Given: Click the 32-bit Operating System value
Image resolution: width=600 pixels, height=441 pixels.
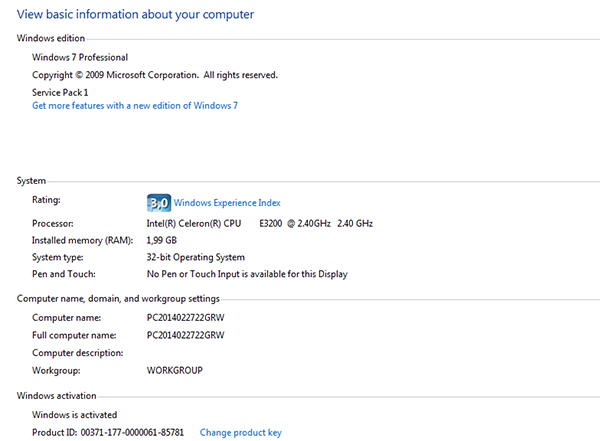Looking at the screenshot, I should coord(196,257).
